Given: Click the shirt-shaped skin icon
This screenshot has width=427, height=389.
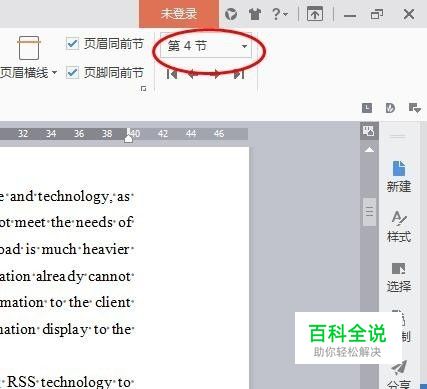Looking at the screenshot, I should (x=255, y=14).
